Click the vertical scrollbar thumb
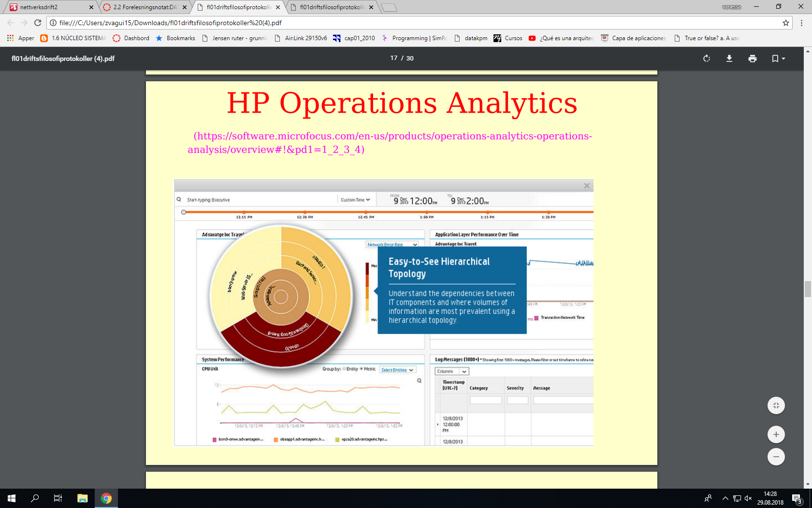 click(808, 289)
